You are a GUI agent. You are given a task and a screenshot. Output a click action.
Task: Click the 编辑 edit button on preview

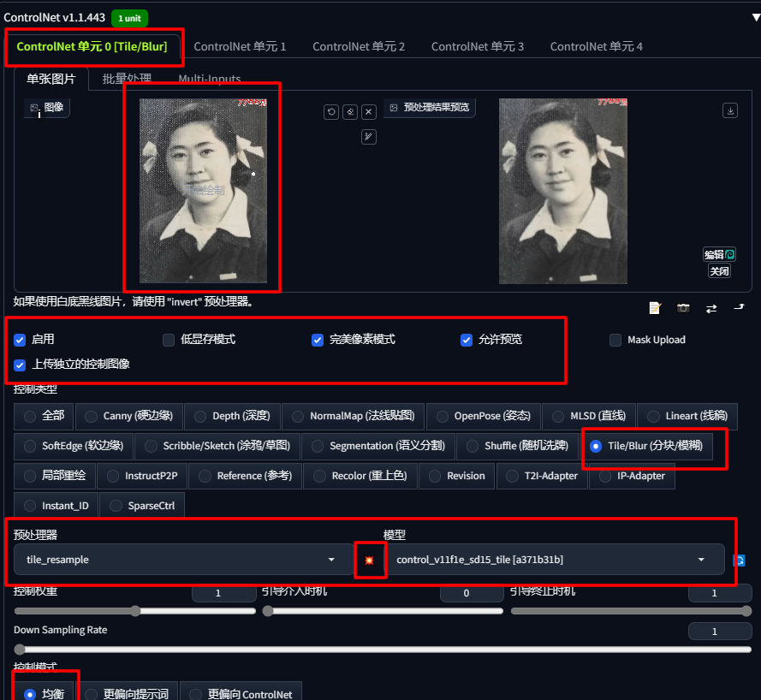pos(719,254)
